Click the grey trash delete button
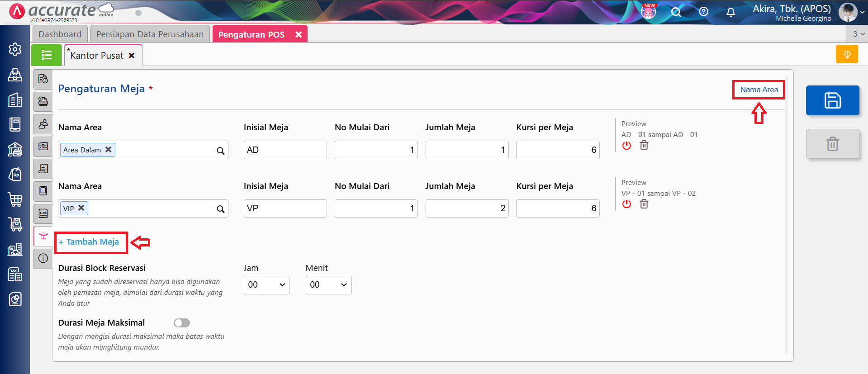The image size is (868, 374). tap(832, 144)
